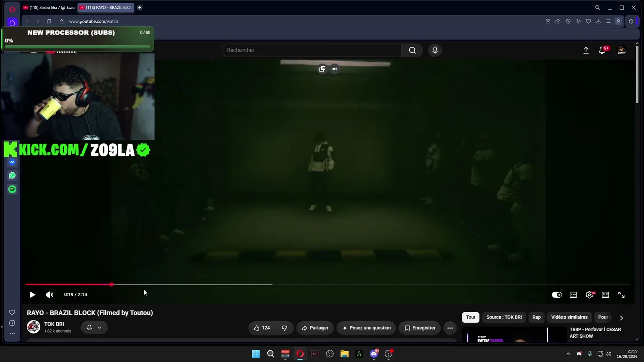644x362 pixels.
Task: Switch to the 3asba liha browser tab
Action: click(x=49, y=8)
